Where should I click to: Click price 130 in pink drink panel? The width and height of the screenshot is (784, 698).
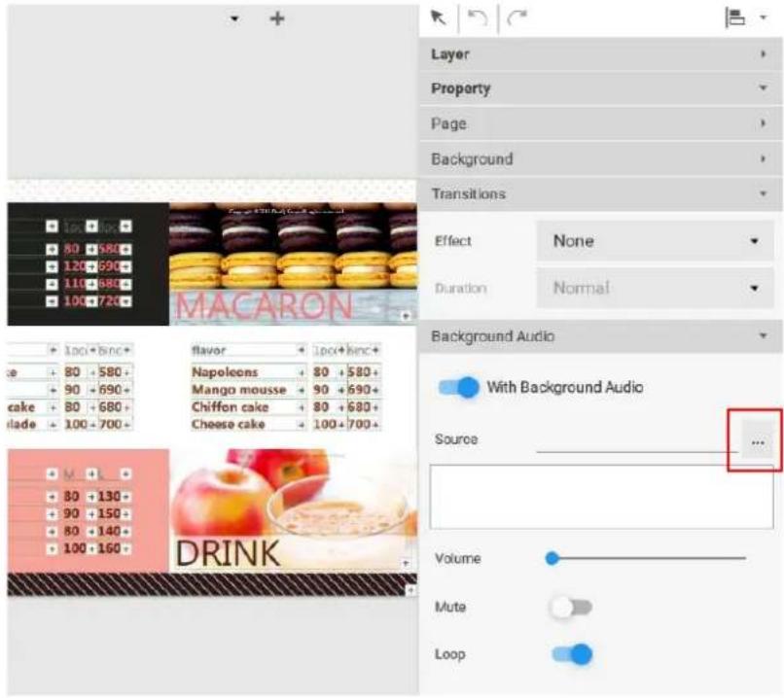coord(109,496)
